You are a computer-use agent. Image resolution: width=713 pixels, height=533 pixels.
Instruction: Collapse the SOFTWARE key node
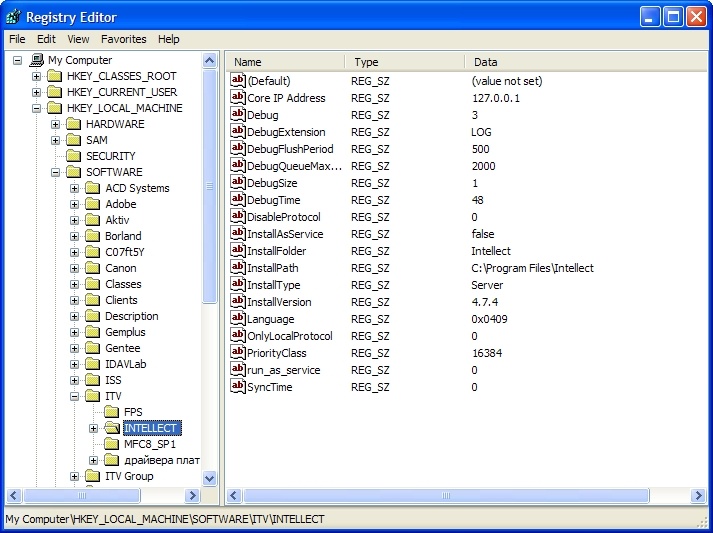(x=56, y=172)
